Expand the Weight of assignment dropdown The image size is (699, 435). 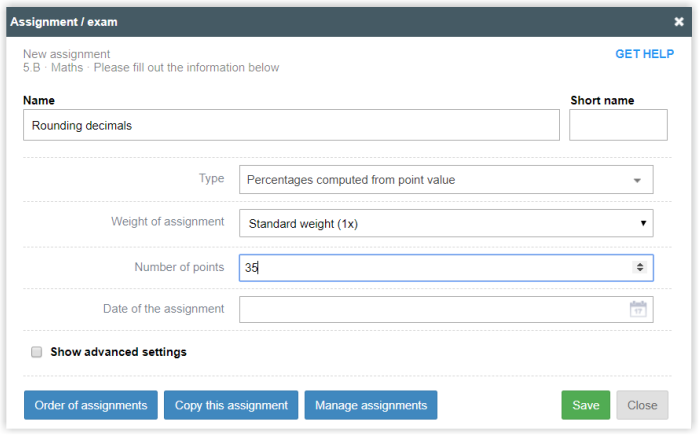pyautogui.click(x=446, y=223)
